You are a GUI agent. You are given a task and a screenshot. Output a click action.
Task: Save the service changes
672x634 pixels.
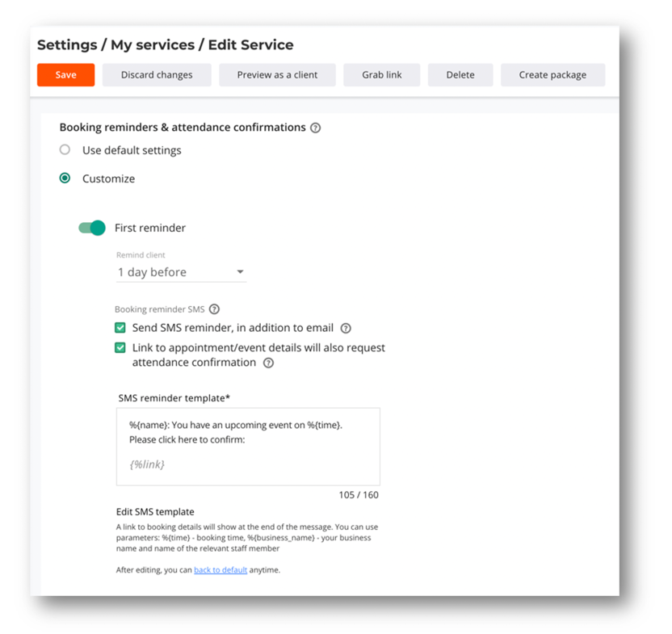coord(65,74)
